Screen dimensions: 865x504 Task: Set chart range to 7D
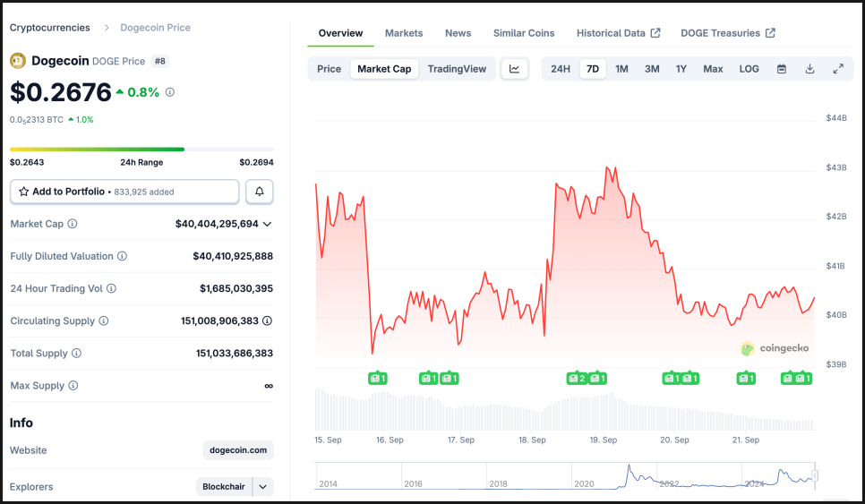[593, 69]
